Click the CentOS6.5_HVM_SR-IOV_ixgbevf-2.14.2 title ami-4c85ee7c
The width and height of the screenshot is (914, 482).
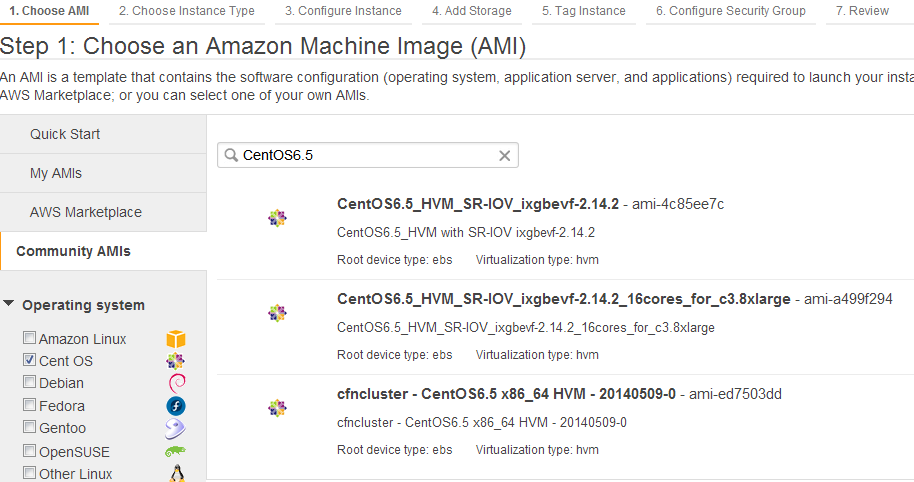tap(477, 204)
